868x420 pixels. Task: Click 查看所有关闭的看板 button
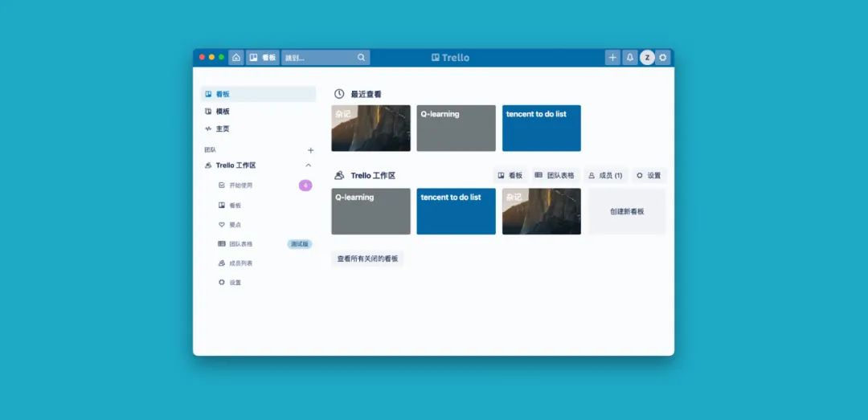tap(367, 259)
